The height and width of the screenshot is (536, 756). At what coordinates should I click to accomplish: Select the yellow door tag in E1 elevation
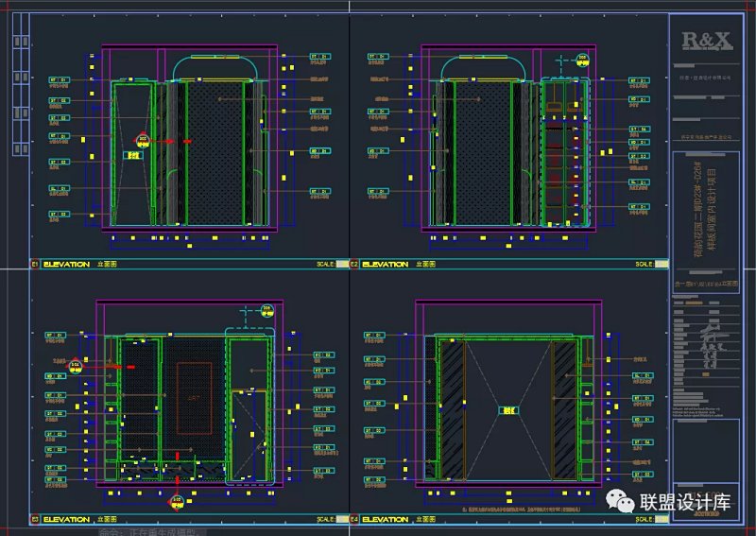click(133, 154)
